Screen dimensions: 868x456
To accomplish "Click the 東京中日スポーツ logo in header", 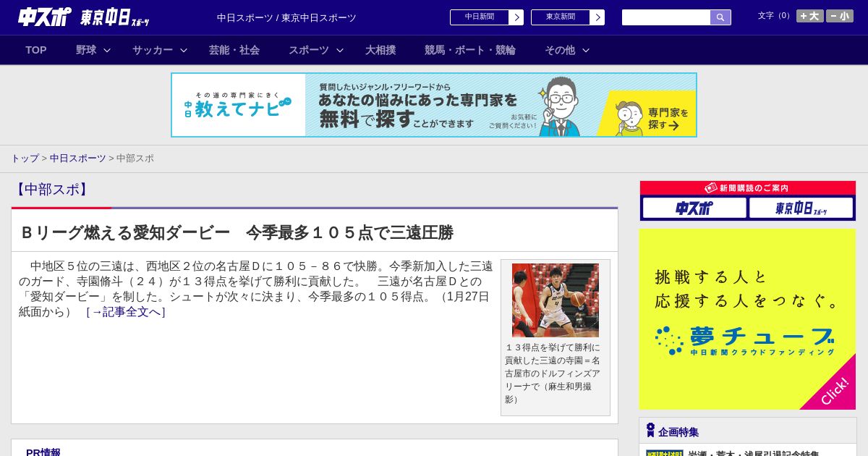I will [x=115, y=18].
